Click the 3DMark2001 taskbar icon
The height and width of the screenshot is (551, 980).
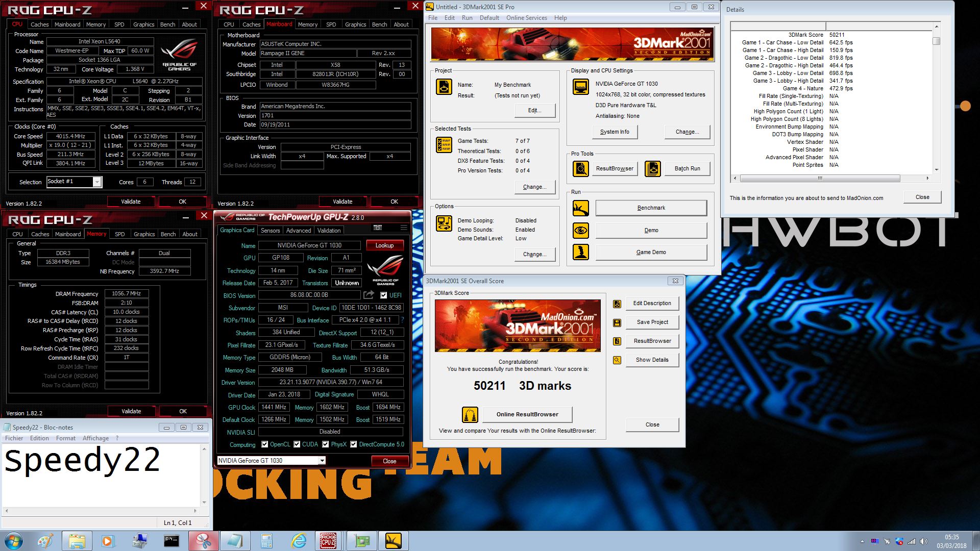[393, 541]
